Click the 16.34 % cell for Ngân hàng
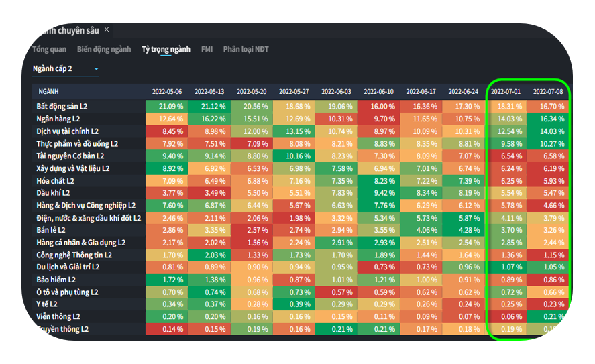The image size is (595, 364). [x=549, y=119]
